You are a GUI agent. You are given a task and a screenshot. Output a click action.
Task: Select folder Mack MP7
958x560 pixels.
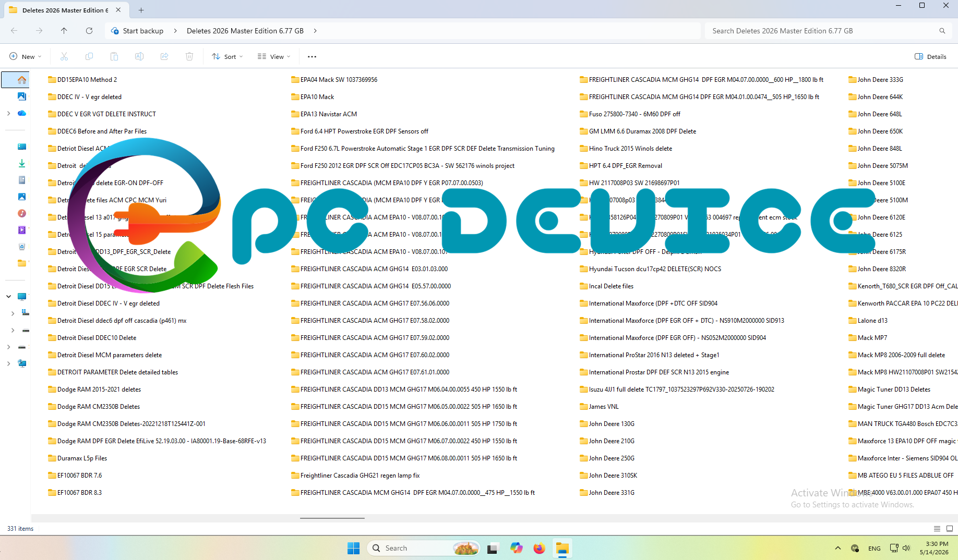(x=868, y=338)
